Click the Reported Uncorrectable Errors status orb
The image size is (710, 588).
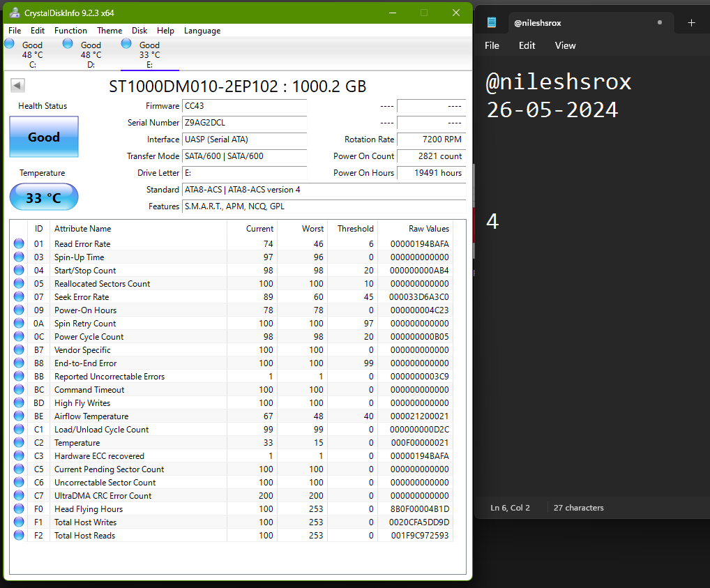pyautogui.click(x=19, y=377)
